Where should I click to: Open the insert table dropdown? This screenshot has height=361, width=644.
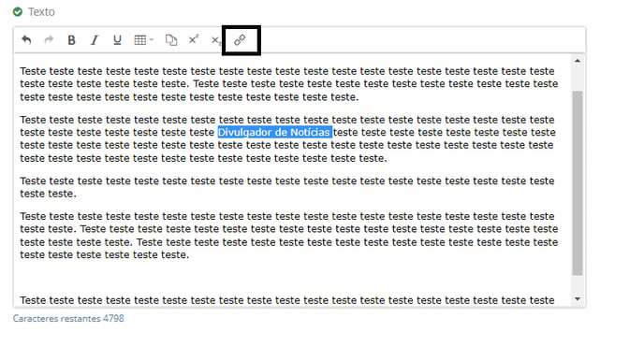point(144,40)
